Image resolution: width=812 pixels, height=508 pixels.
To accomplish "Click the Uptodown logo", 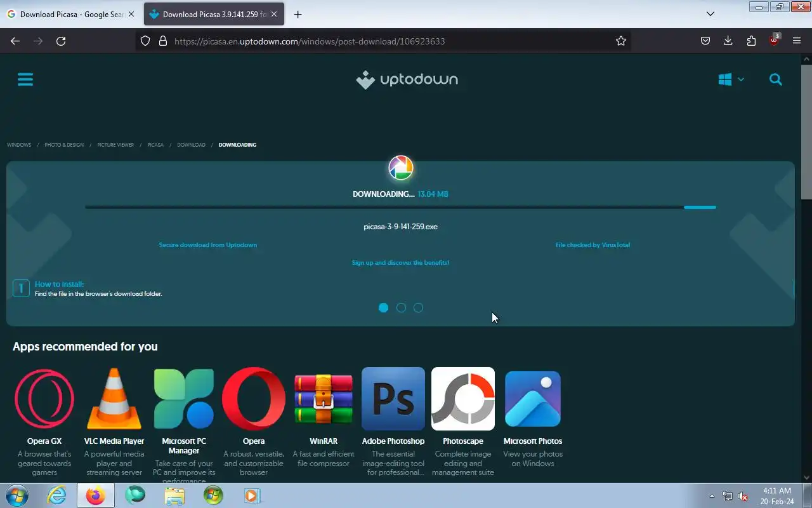I will click(407, 79).
